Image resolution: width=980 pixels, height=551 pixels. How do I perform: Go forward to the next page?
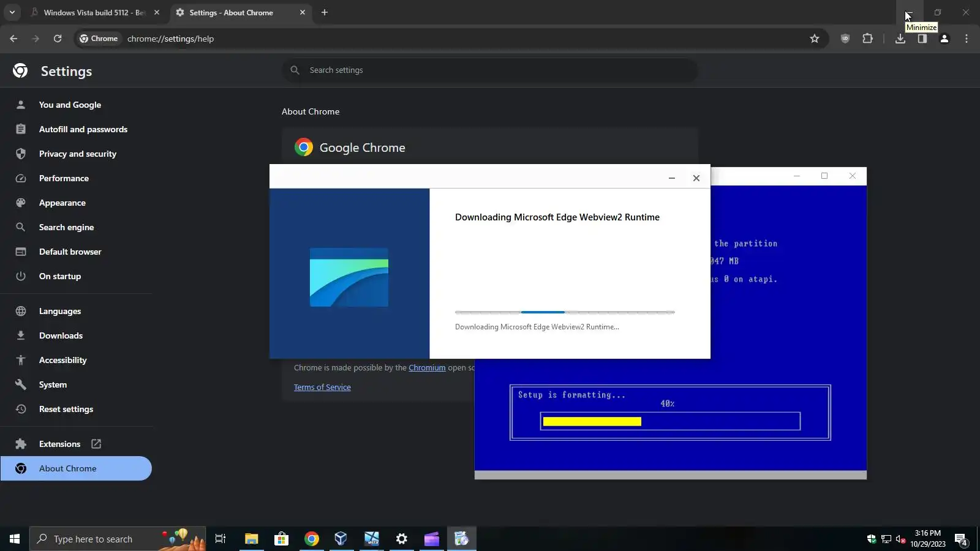pyautogui.click(x=36, y=39)
